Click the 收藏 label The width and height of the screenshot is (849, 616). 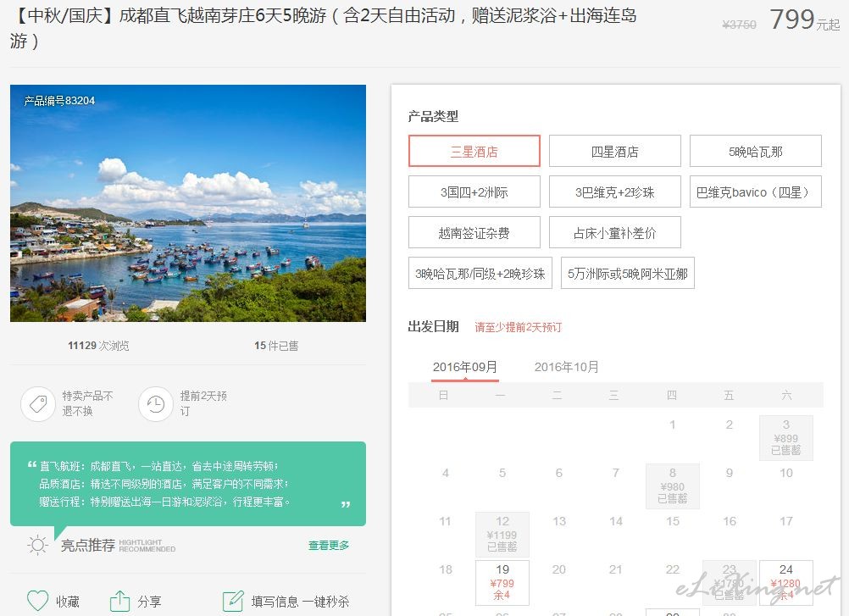pyautogui.click(x=68, y=602)
